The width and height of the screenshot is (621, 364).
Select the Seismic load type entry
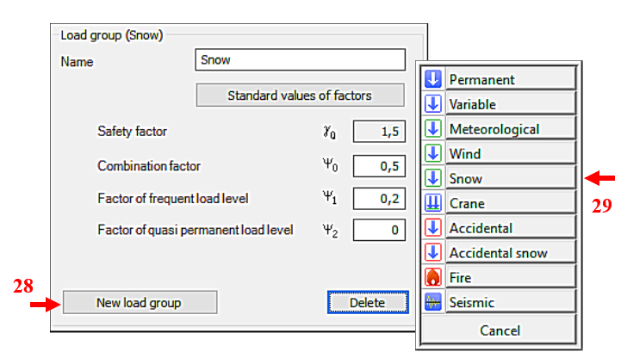point(511,302)
